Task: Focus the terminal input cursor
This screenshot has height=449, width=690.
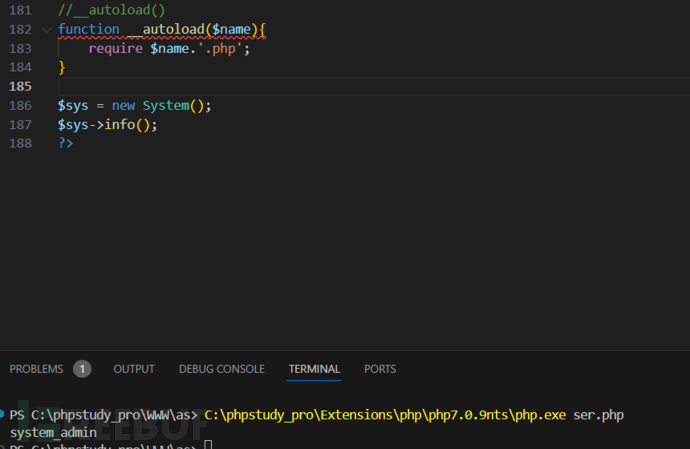Action: click(x=209, y=444)
